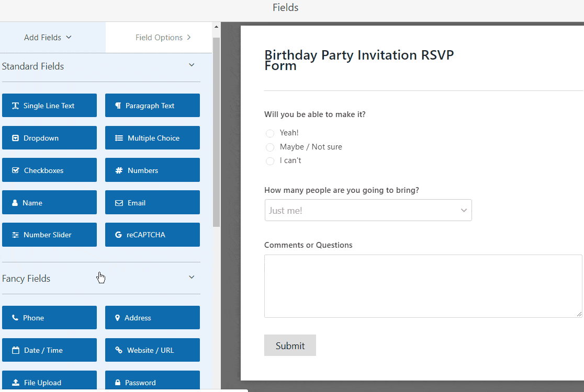The width and height of the screenshot is (584, 392).
Task: Add an Email field
Action: pos(152,203)
